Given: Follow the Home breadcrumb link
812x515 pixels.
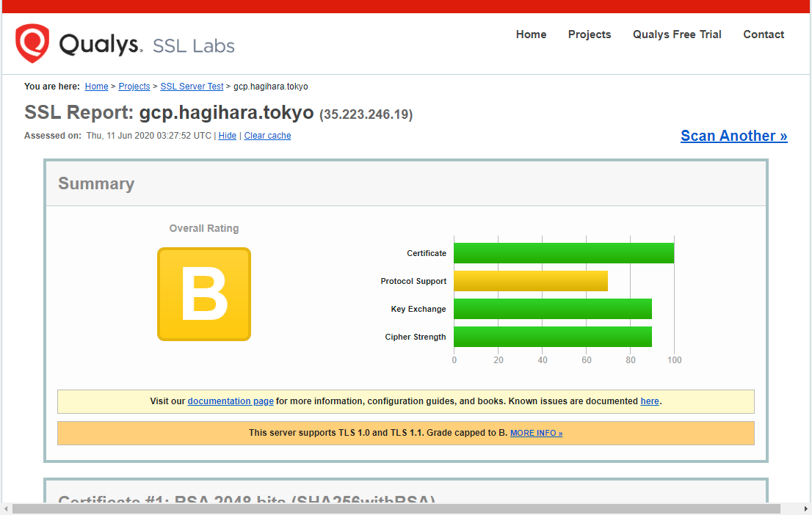Looking at the screenshot, I should (96, 87).
